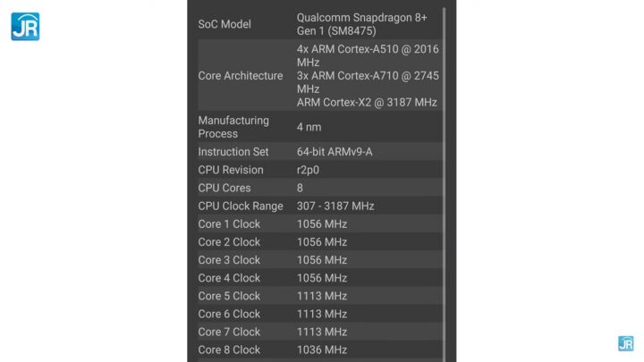Click the 307 - 3187 MHz clock range value

[335, 206]
